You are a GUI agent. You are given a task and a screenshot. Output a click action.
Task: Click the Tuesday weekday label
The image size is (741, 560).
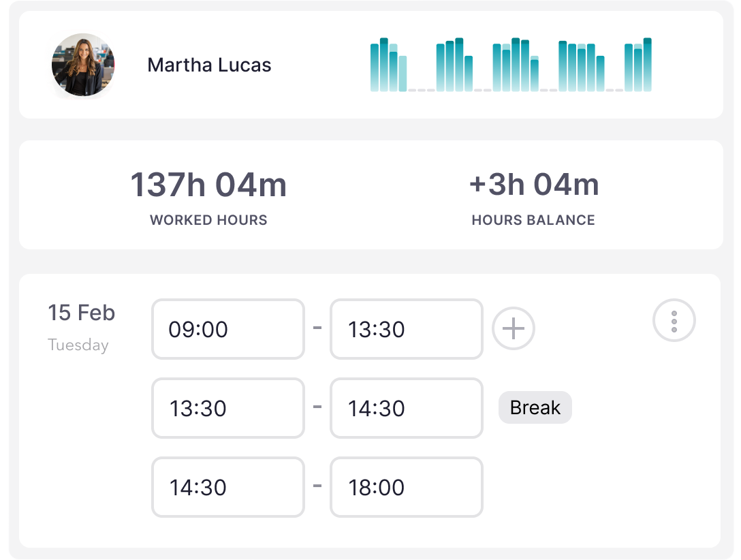click(78, 345)
